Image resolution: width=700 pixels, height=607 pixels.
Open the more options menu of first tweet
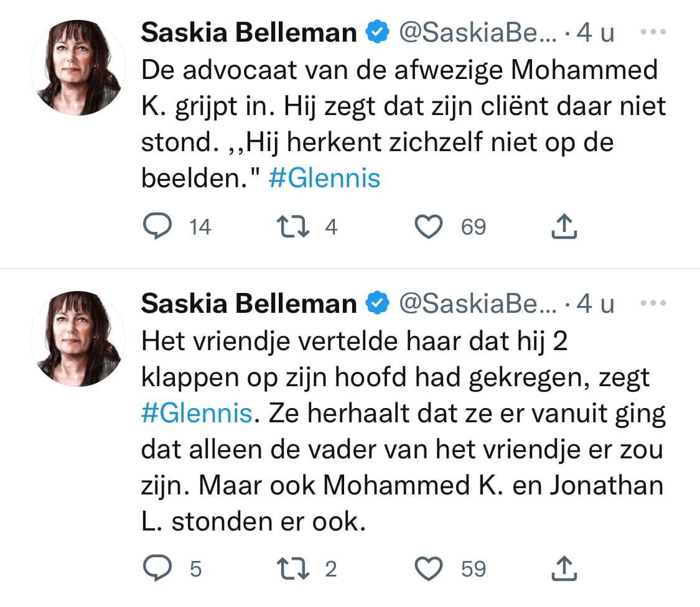point(653,32)
